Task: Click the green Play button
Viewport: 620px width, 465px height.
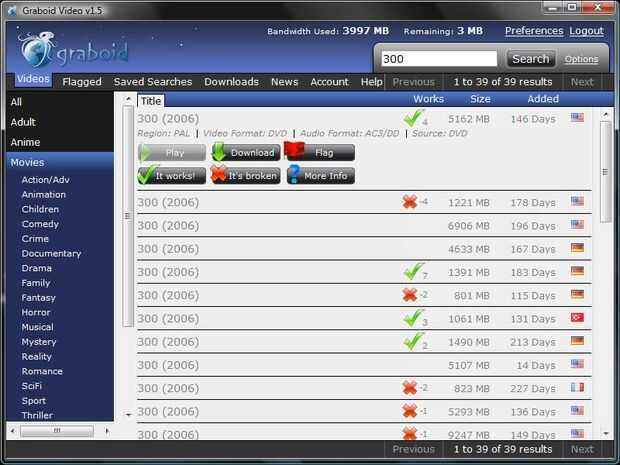Action: click(172, 153)
